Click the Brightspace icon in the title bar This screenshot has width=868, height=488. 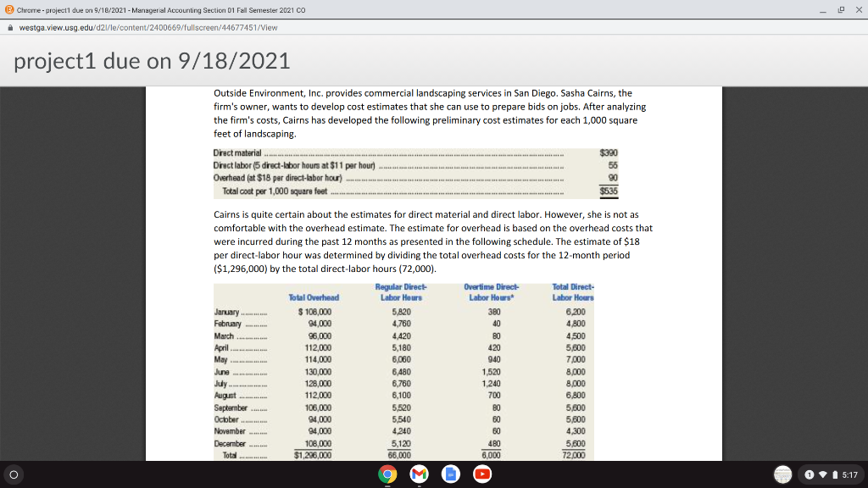pyautogui.click(x=8, y=10)
